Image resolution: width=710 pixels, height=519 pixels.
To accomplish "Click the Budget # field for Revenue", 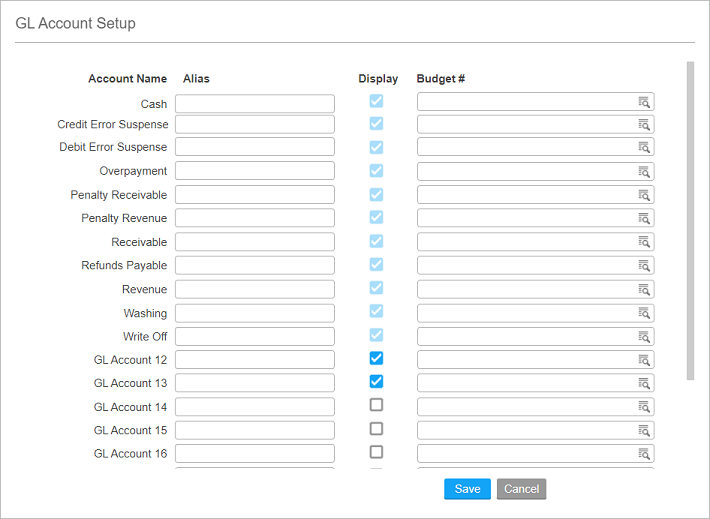I will (526, 289).
